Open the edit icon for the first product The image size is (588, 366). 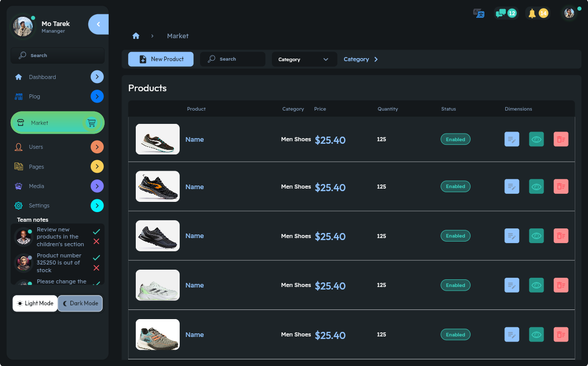click(511, 139)
